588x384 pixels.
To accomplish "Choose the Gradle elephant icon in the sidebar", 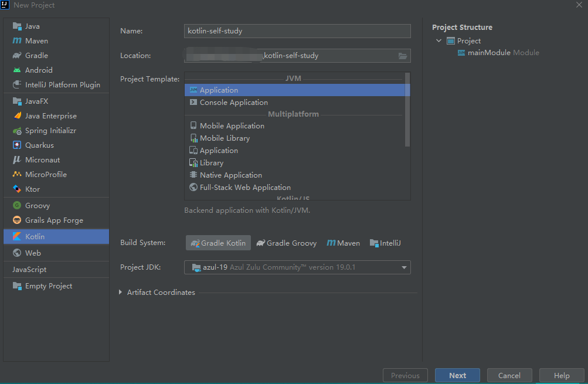I will click(x=17, y=56).
